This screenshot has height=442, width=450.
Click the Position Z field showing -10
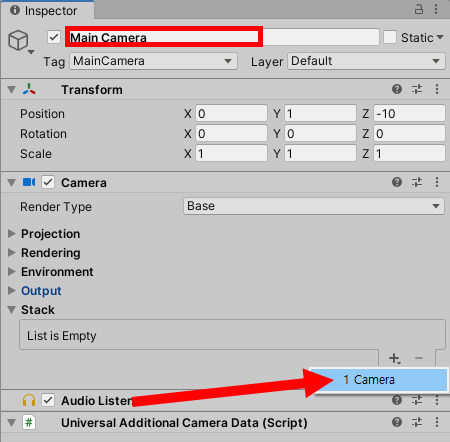409,113
